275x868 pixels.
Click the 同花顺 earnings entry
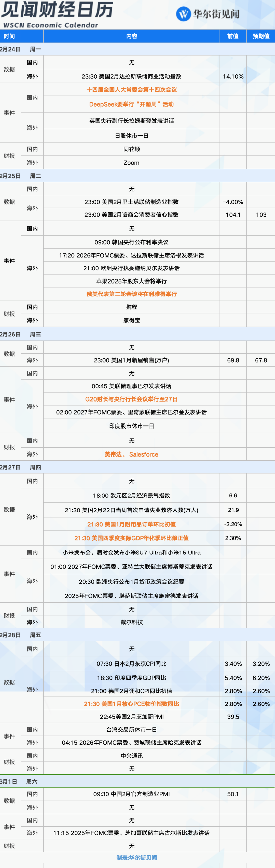(132, 149)
